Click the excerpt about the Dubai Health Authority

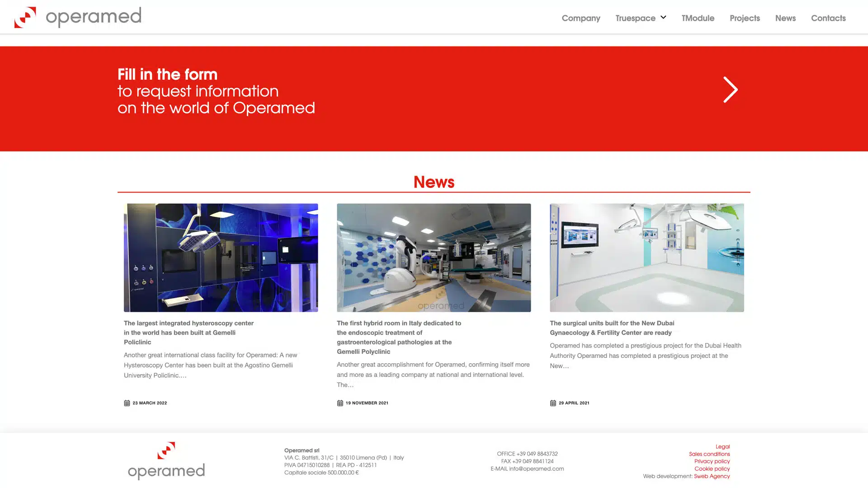645,356
